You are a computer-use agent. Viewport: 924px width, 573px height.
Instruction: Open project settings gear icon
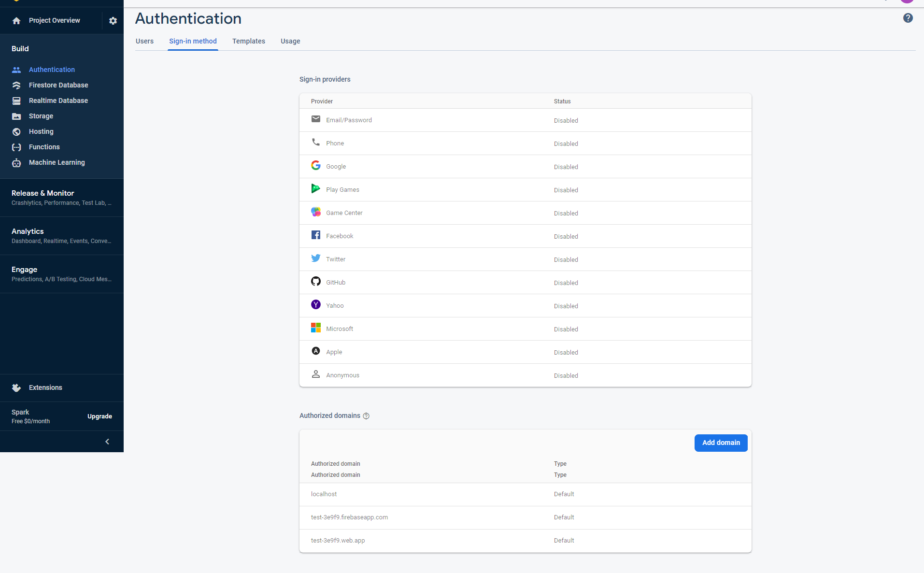113,21
